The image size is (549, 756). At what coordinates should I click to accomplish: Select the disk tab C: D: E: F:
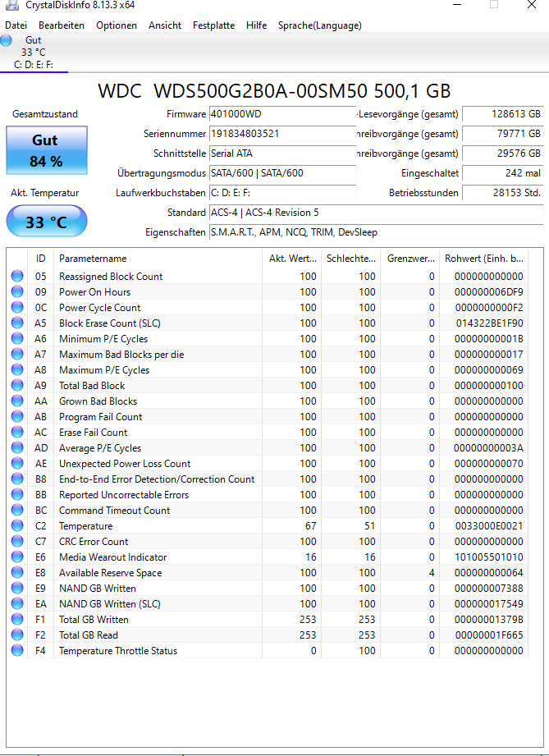pyautogui.click(x=34, y=52)
